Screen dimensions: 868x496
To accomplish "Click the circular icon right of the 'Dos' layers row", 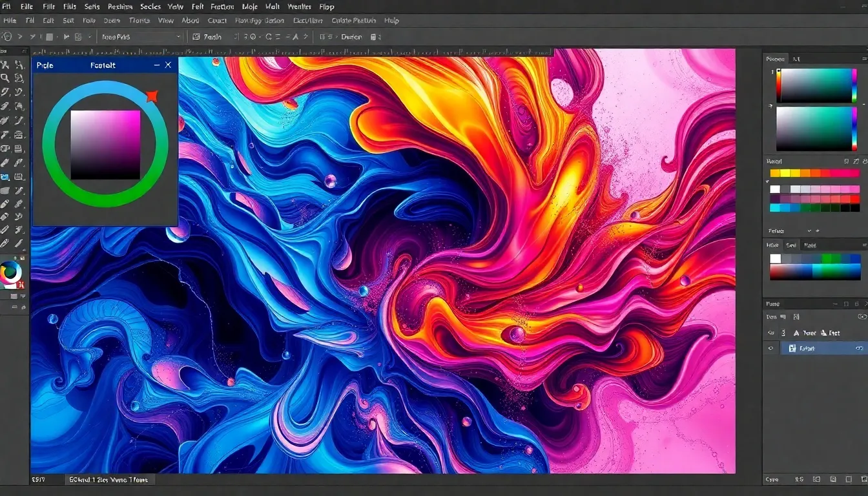I will 862,316.
